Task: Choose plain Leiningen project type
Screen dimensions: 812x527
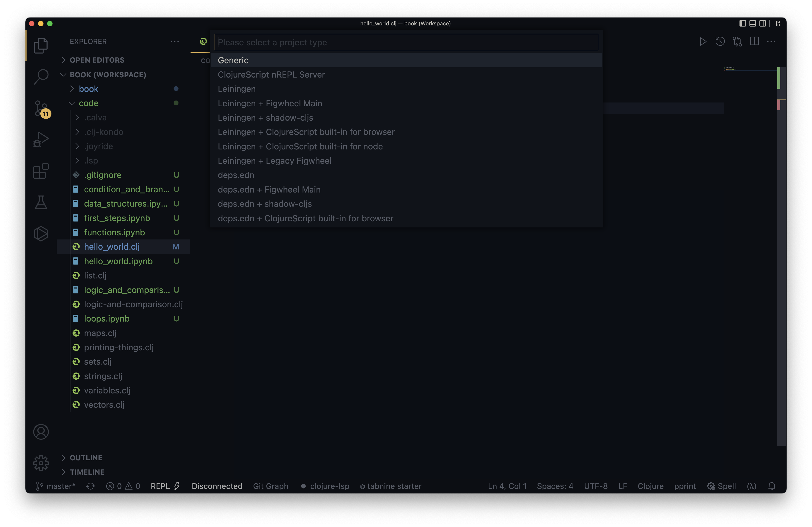Action: pos(406,89)
